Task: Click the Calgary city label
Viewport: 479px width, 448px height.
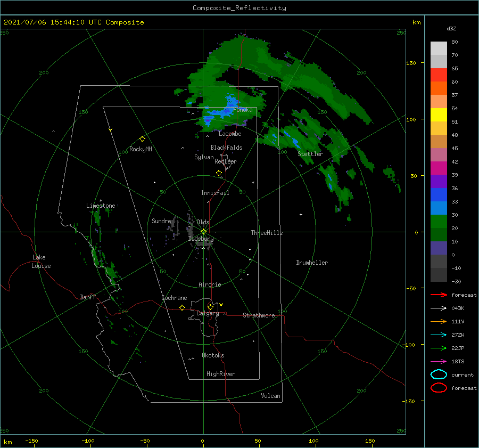Action: (208, 313)
